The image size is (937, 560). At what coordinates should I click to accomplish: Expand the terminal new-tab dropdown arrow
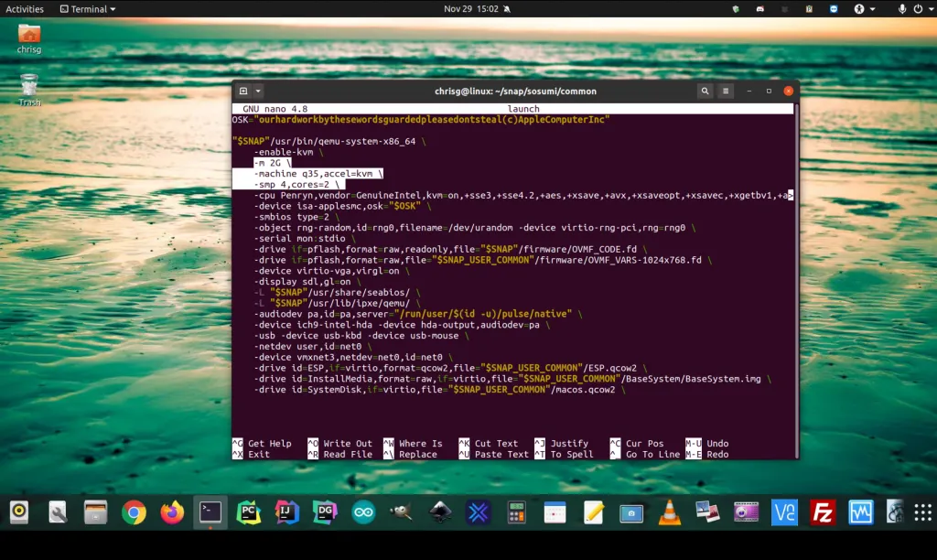click(258, 91)
